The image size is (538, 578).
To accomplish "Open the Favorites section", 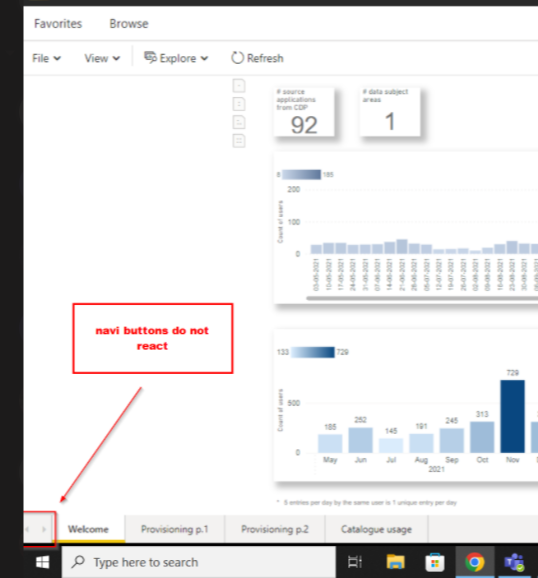I will click(58, 24).
